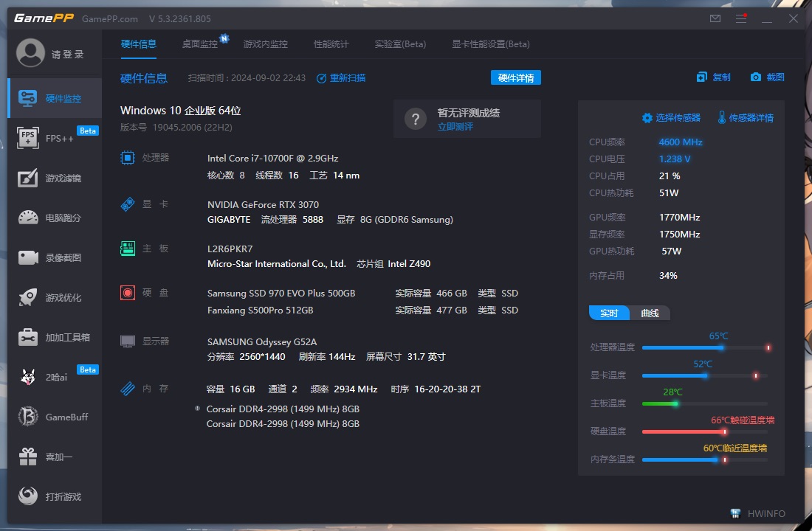Click the 截图 camera icon
The image size is (812, 531).
tap(756, 77)
